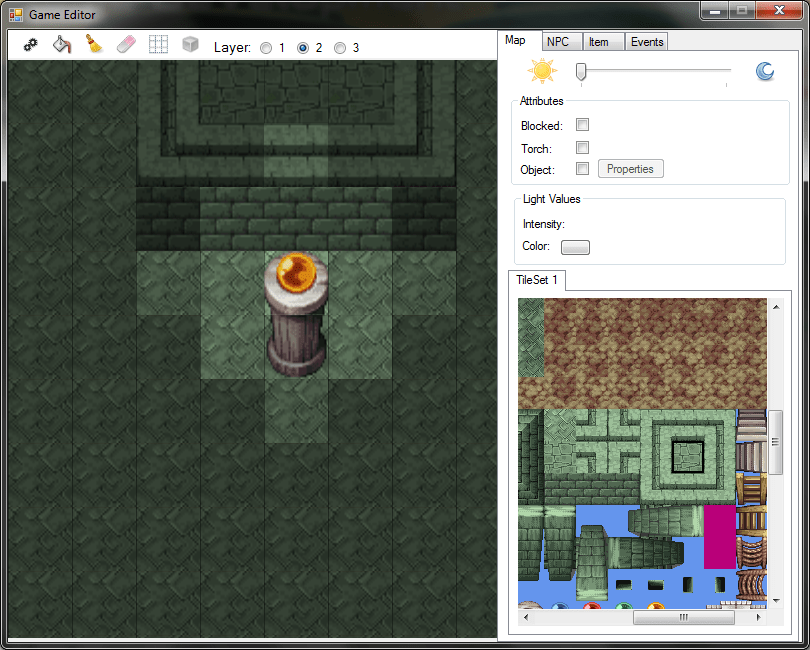This screenshot has width=810, height=650.
Task: Select Layer 3 radio button
Action: point(339,47)
